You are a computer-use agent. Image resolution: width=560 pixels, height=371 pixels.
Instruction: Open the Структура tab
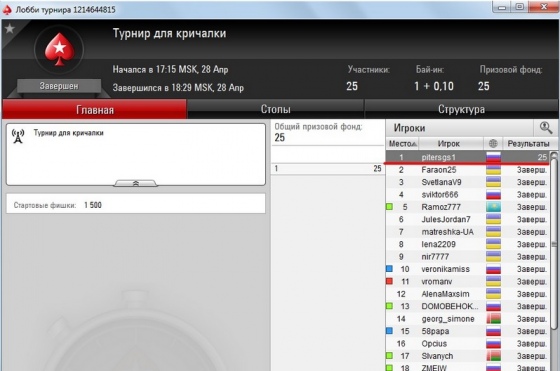(461, 109)
